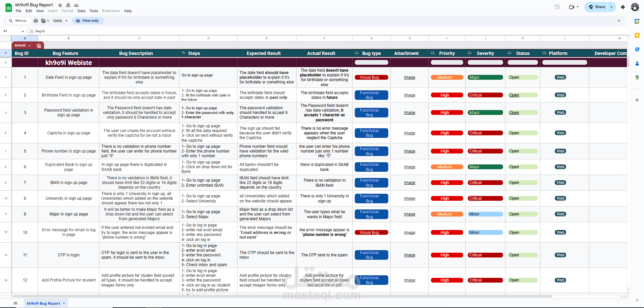Start a Meet call with camera icon
644x308 pixels.
(x=574, y=7)
